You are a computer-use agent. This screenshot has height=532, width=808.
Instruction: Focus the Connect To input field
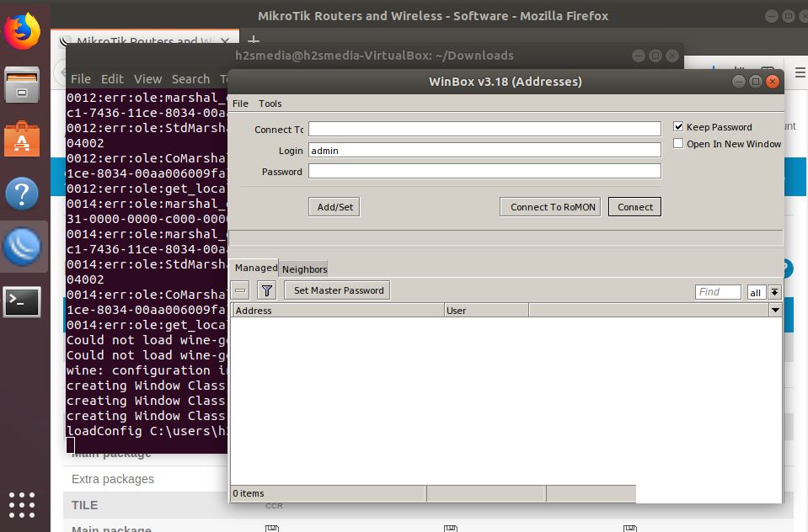485,129
